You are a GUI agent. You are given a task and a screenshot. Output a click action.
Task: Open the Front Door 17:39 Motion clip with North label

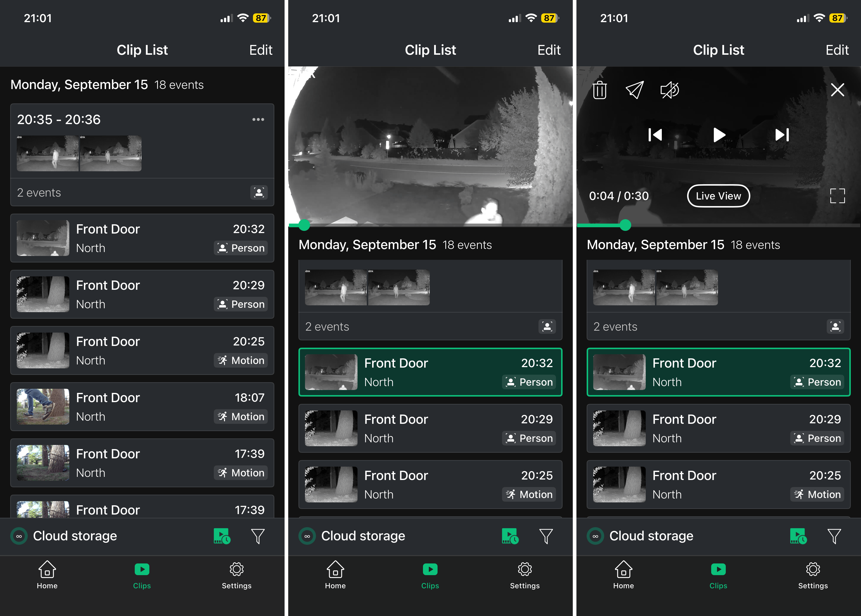coord(142,463)
